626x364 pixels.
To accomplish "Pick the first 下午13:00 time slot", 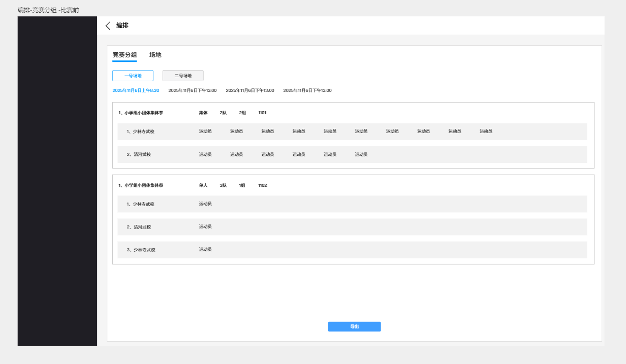I will tap(193, 90).
